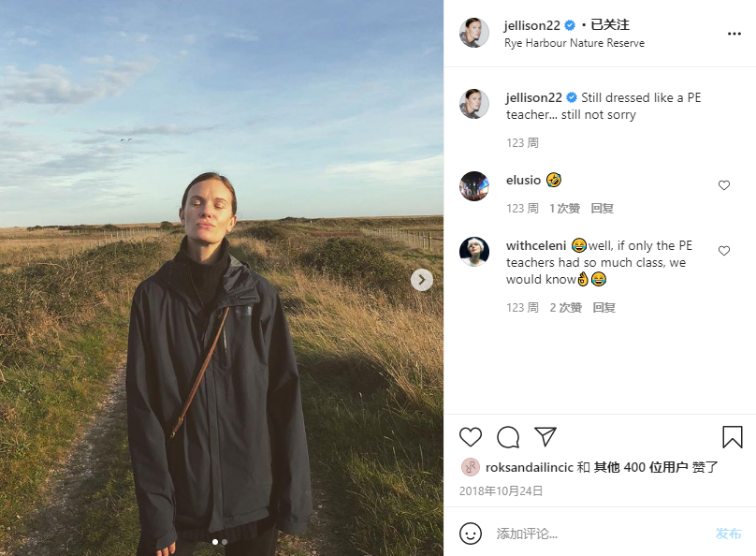
Task: Open roksandailincic profile link
Action: point(530,467)
